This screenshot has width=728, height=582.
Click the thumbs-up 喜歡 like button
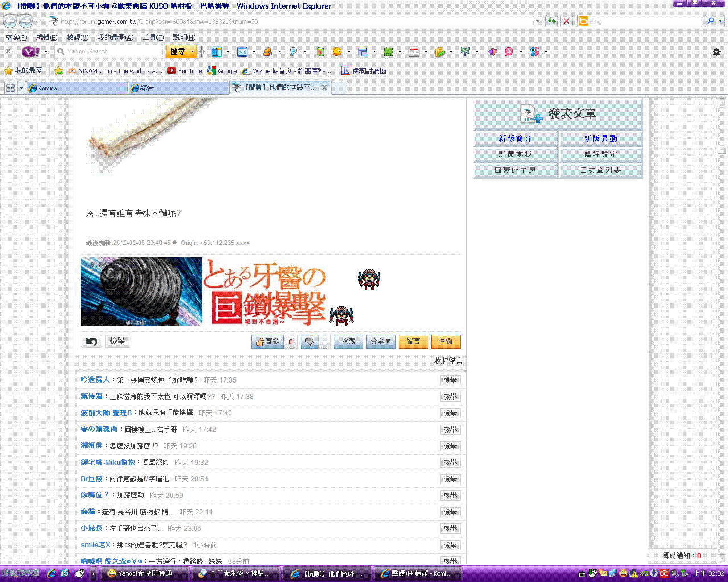tap(267, 342)
